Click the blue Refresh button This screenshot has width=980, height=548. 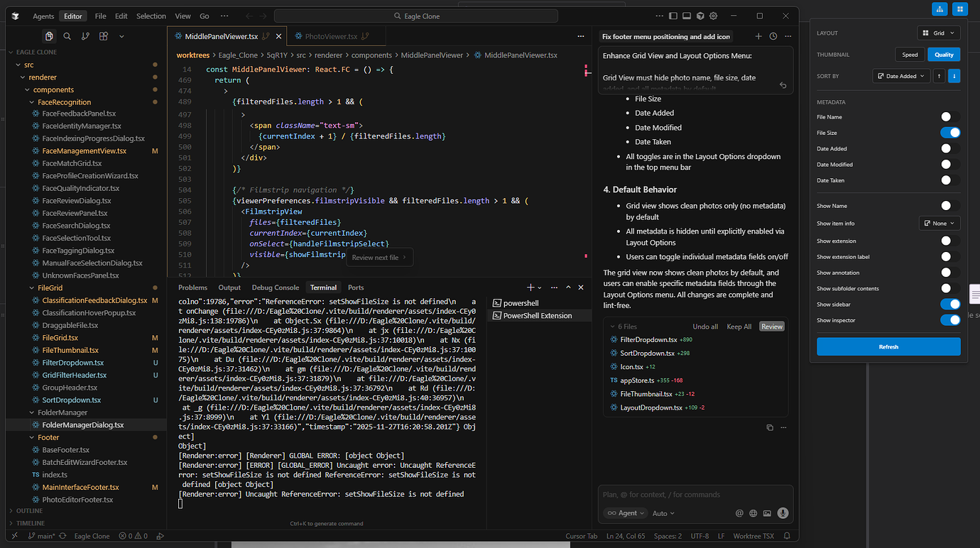coord(888,346)
